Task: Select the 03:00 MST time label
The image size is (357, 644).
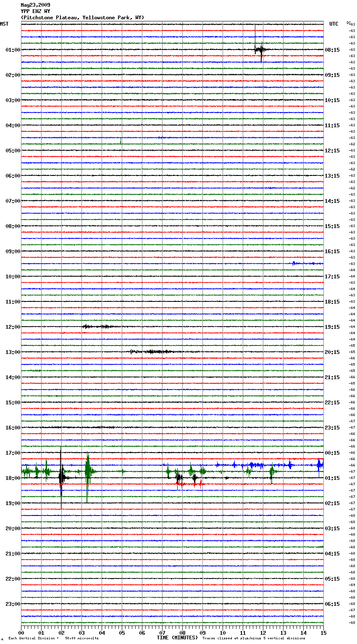Action: point(13,100)
